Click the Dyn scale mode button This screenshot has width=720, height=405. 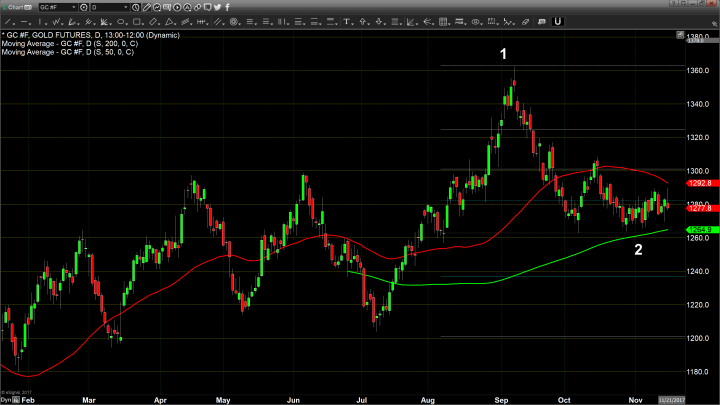pos(7,399)
